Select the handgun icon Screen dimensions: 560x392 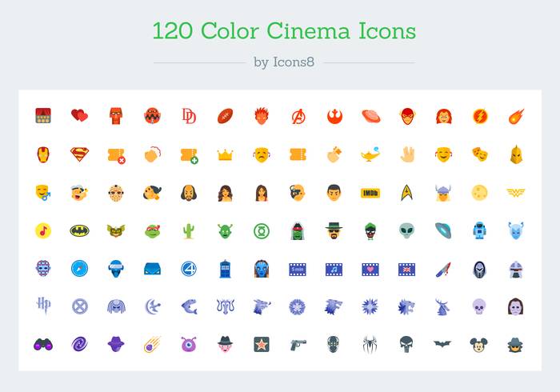click(298, 345)
